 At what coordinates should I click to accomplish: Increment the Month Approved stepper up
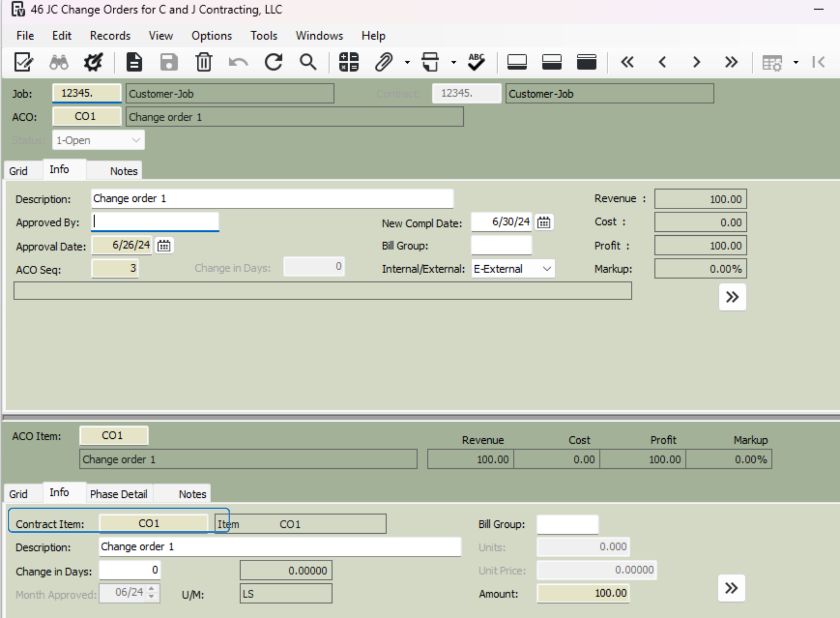pyautogui.click(x=152, y=588)
